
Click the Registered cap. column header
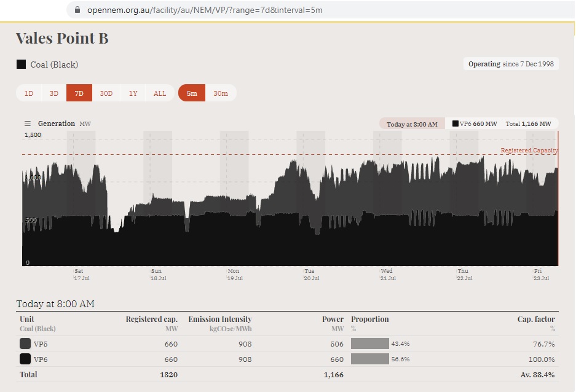point(152,319)
